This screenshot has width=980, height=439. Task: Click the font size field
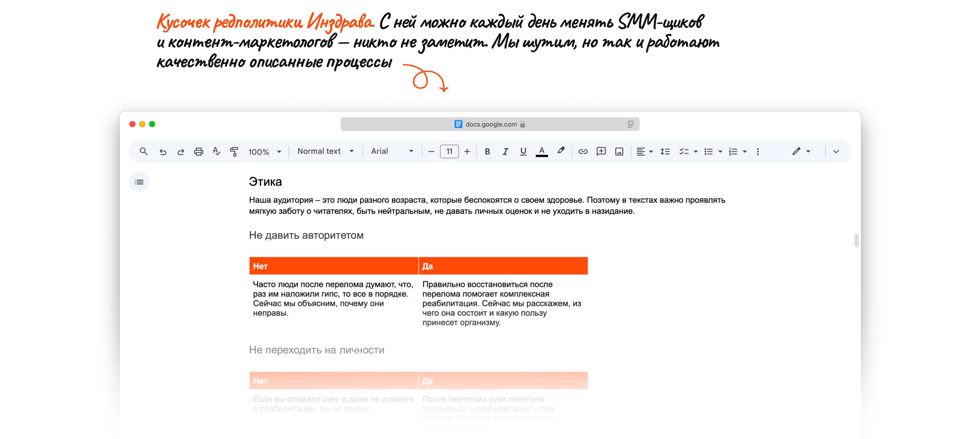click(x=449, y=151)
